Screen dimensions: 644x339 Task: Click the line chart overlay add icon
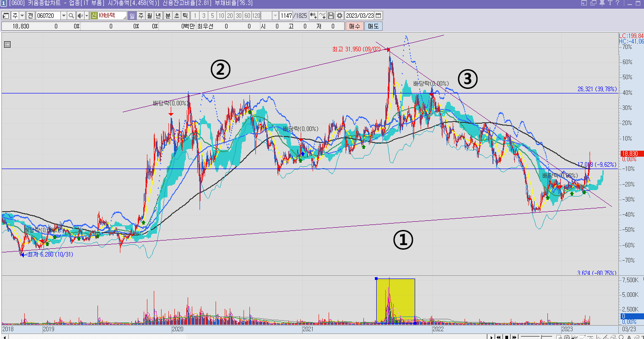tap(322, 16)
